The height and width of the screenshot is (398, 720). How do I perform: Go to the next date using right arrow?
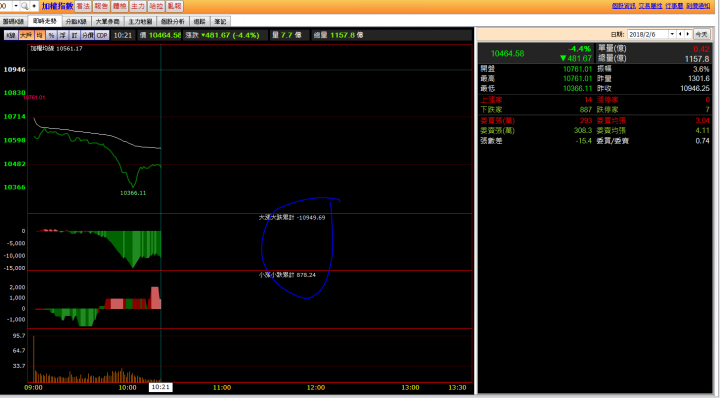(688, 34)
